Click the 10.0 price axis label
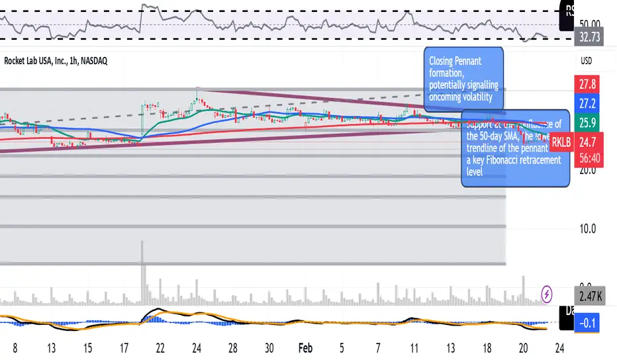The image size is (617, 364). [x=587, y=228]
